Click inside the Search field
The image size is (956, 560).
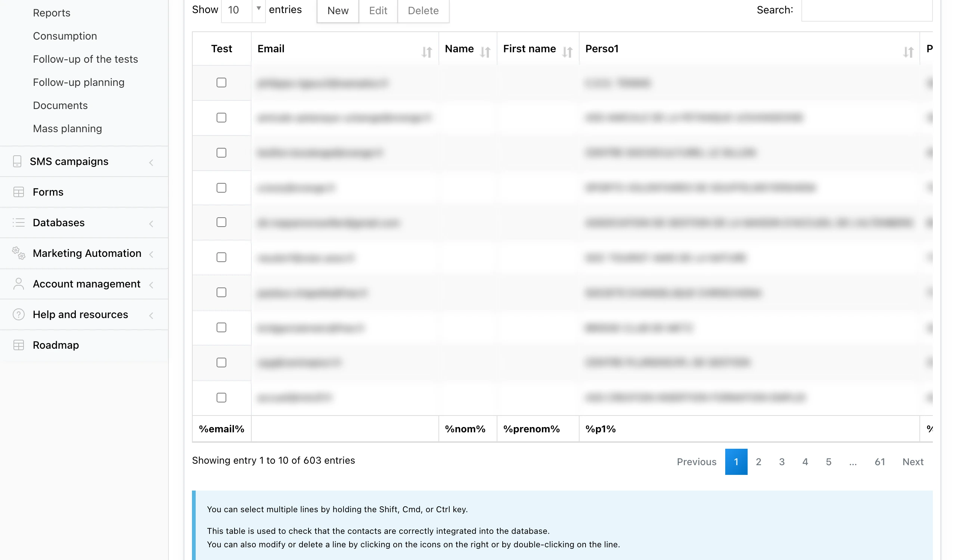(869, 10)
